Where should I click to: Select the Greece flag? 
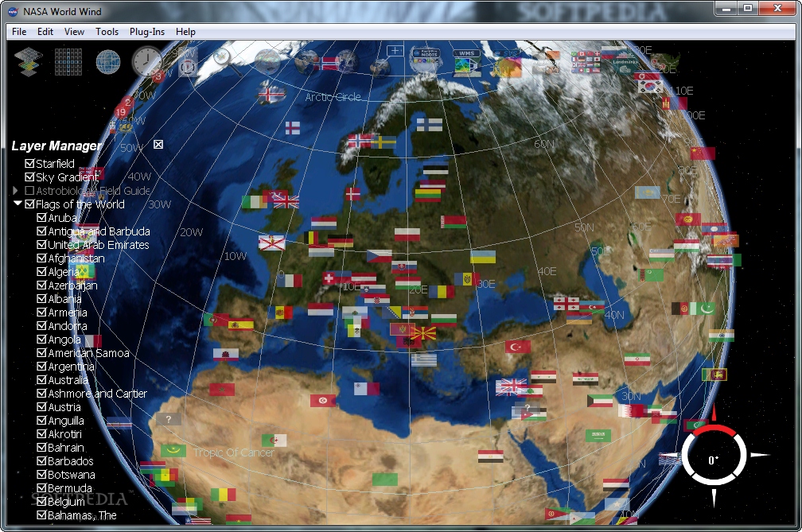(424, 359)
